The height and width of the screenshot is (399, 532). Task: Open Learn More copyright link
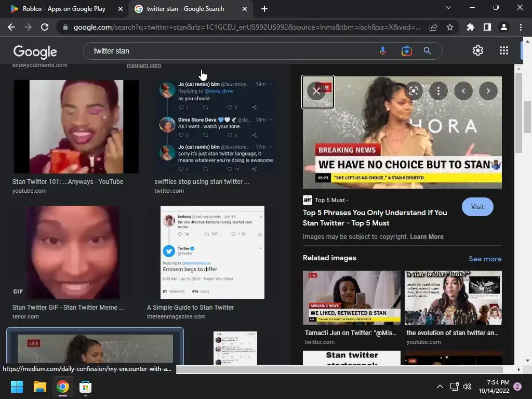tap(427, 237)
